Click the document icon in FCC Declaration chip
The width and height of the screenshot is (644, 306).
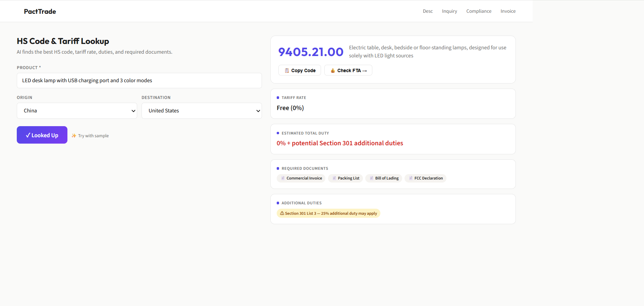tap(411, 178)
